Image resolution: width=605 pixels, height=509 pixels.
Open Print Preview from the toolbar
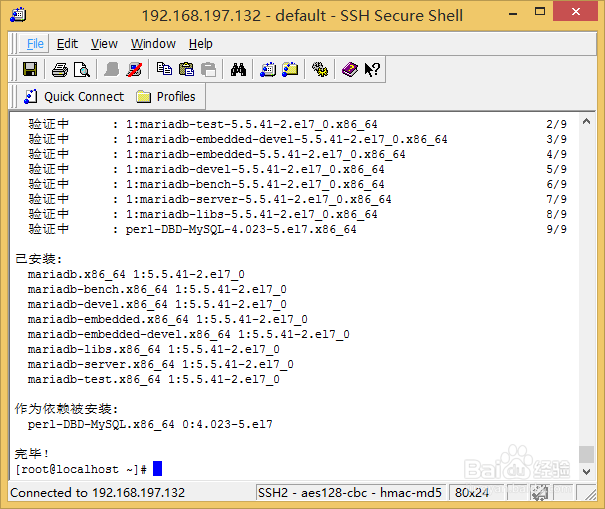tap(82, 70)
